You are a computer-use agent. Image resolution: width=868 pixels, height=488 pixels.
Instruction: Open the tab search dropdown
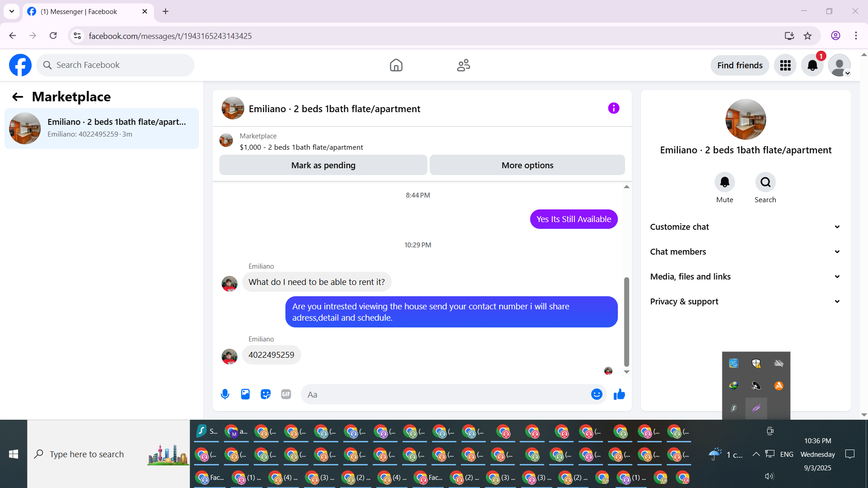click(x=12, y=11)
